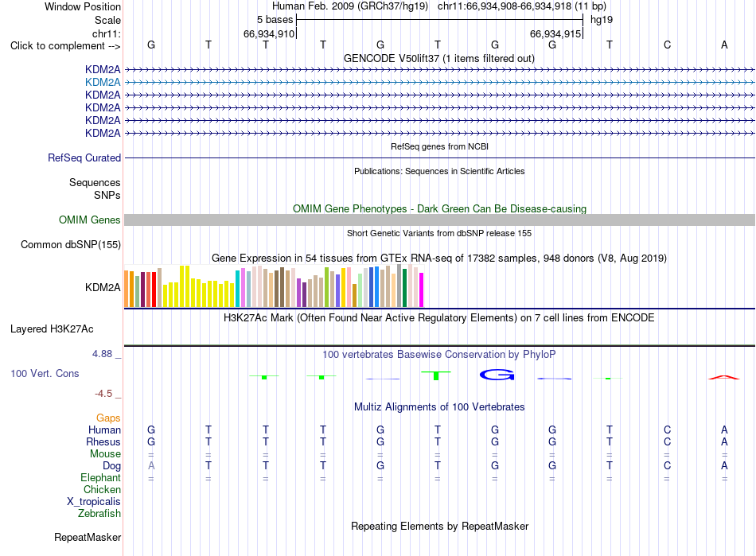Viewport: 756px width, 556px height.
Task: Select the Mouse species row label
Action: tap(105, 454)
